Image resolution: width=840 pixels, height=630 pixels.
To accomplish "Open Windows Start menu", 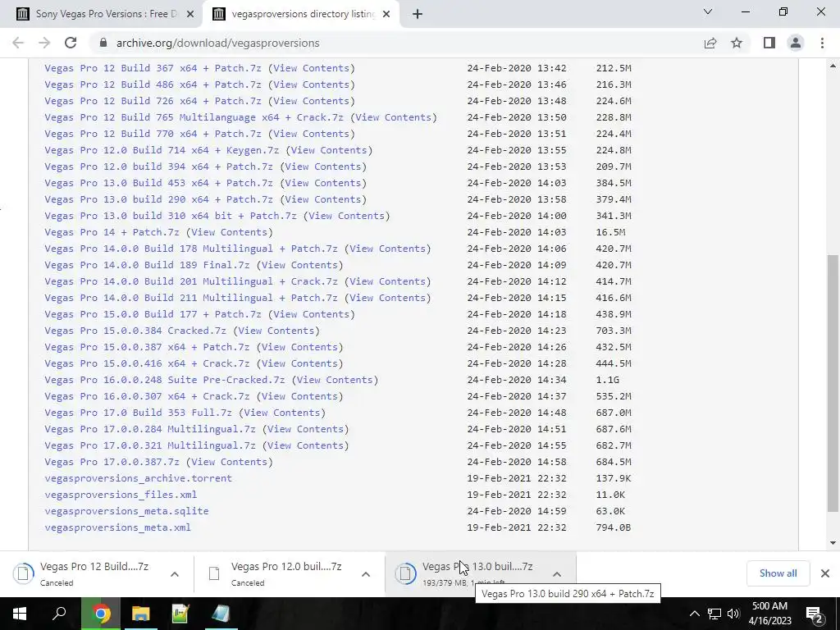I will click(20, 614).
